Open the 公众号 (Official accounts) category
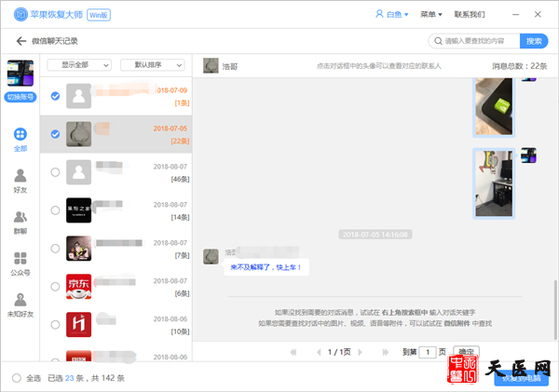The width and height of the screenshot is (559, 392). point(20,263)
